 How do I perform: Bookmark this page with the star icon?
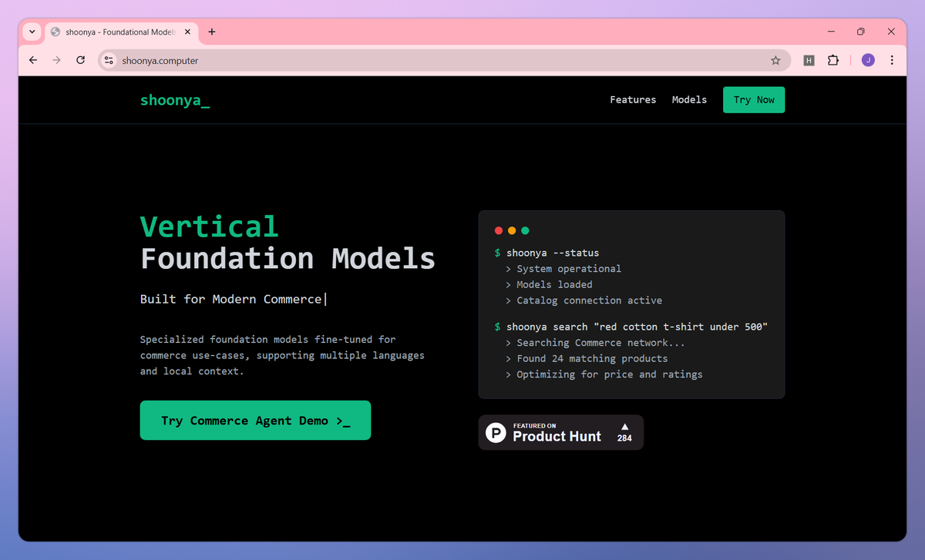click(x=775, y=60)
